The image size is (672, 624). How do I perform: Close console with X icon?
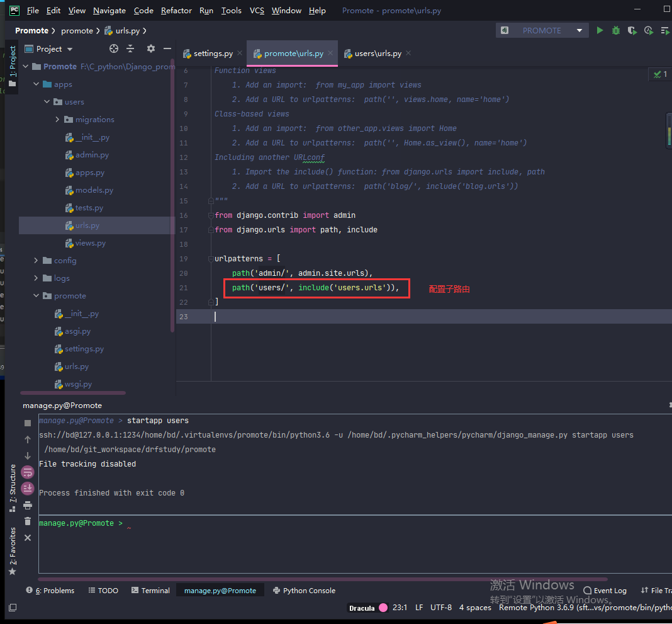(x=28, y=537)
